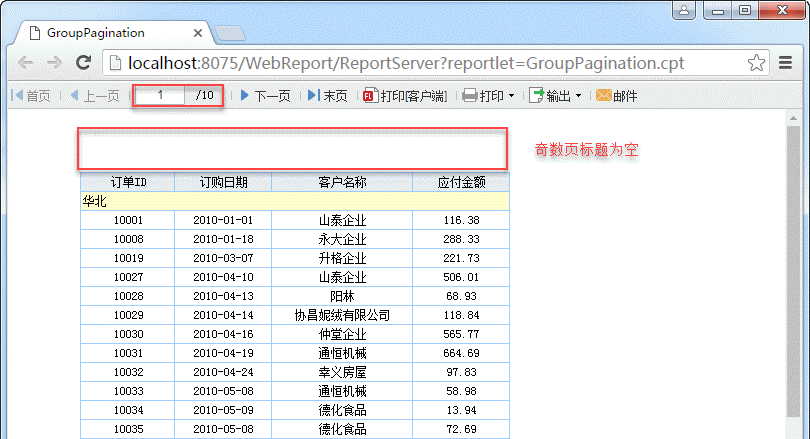Click order ID 10008 cell

pos(128,239)
